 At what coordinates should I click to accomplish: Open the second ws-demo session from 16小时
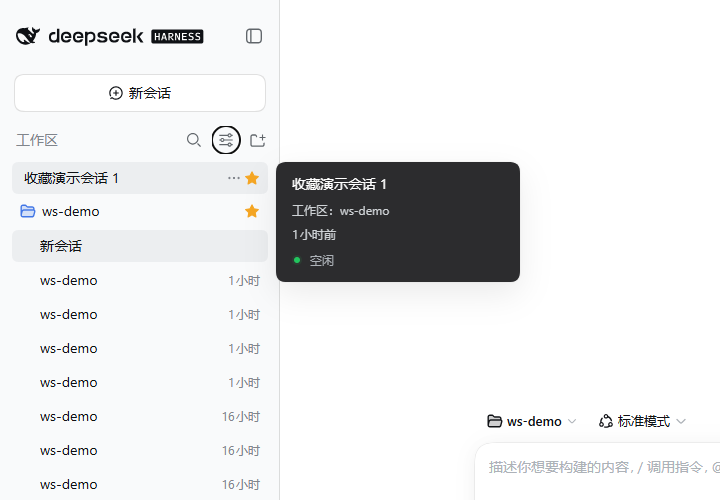[140, 450]
